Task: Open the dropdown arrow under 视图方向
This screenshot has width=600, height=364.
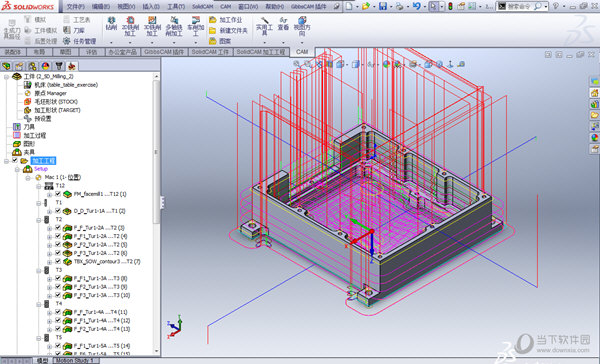Action: tap(302, 42)
